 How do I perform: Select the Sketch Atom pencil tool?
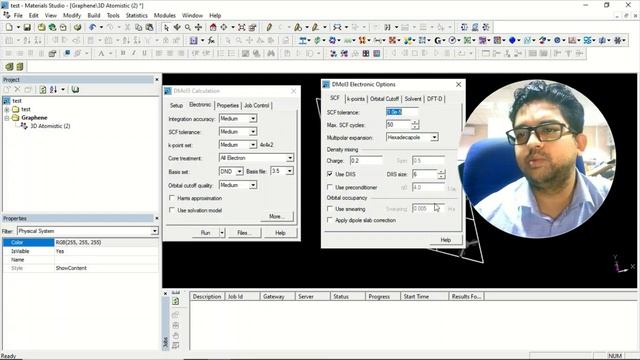(269, 27)
